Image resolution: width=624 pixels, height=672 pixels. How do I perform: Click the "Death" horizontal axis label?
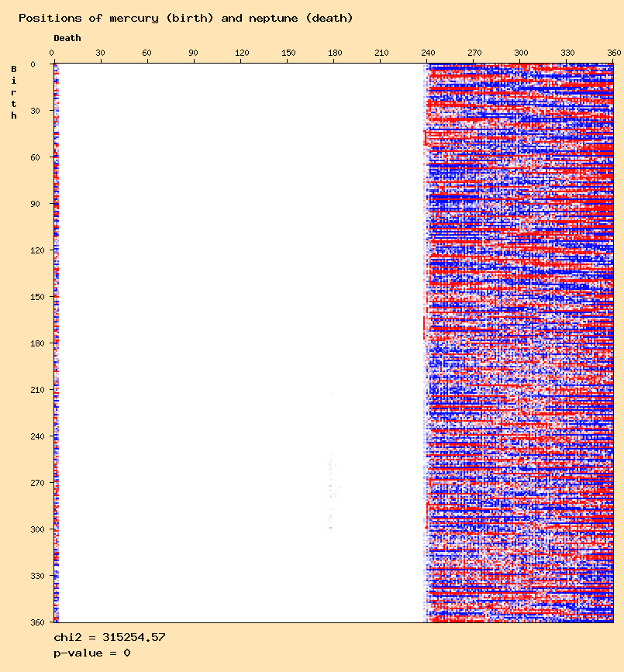[x=67, y=38]
